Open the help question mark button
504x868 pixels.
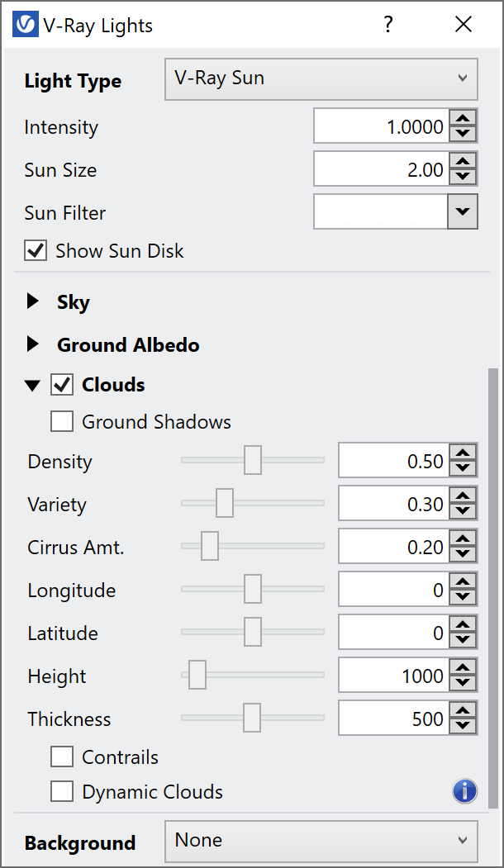(388, 24)
